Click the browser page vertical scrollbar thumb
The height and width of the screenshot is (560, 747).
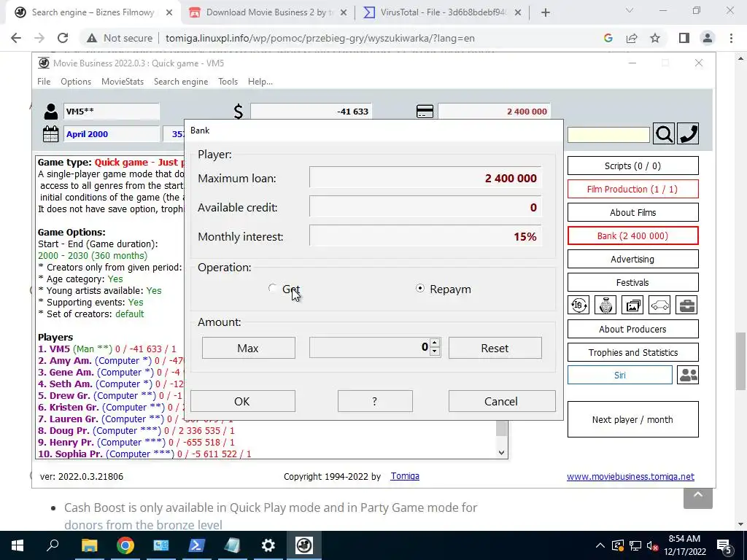740,361
